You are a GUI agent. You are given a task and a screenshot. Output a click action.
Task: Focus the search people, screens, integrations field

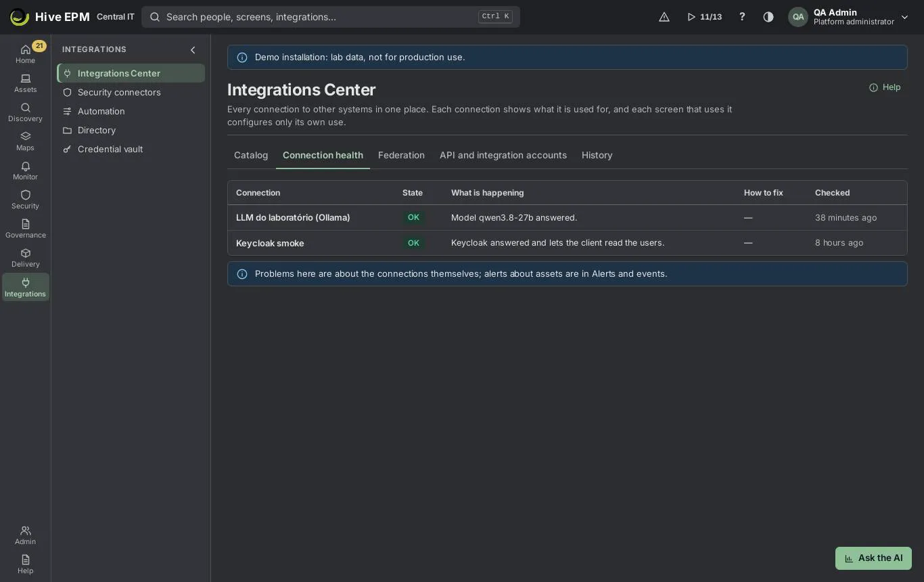pos(331,17)
